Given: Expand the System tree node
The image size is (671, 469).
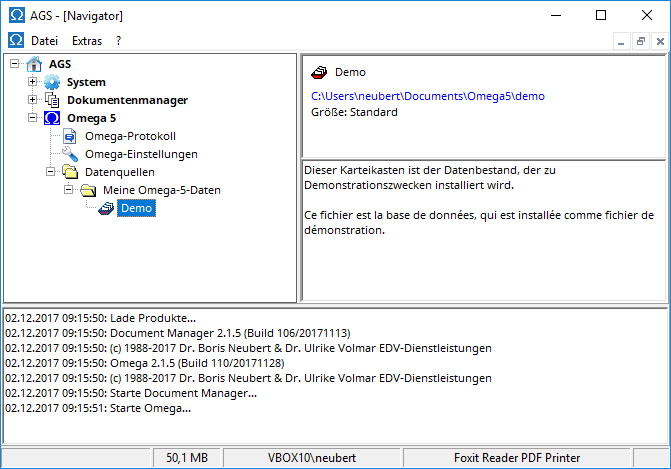Looking at the screenshot, I should pos(33,82).
